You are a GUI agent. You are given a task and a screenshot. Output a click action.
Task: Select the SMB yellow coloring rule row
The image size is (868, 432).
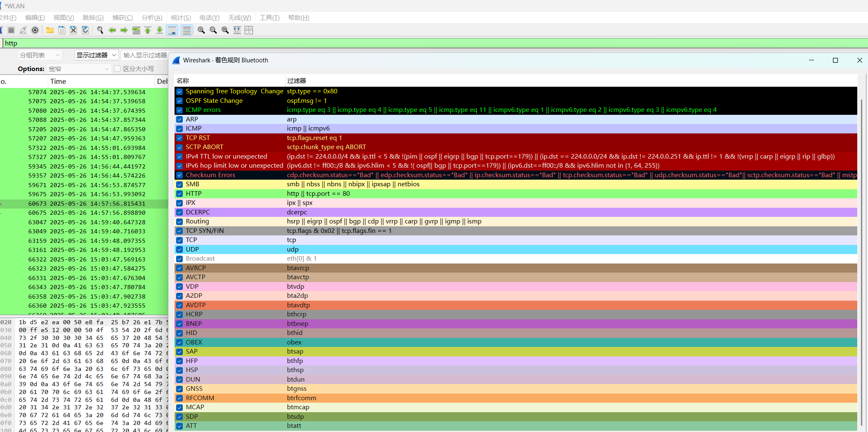click(516, 184)
